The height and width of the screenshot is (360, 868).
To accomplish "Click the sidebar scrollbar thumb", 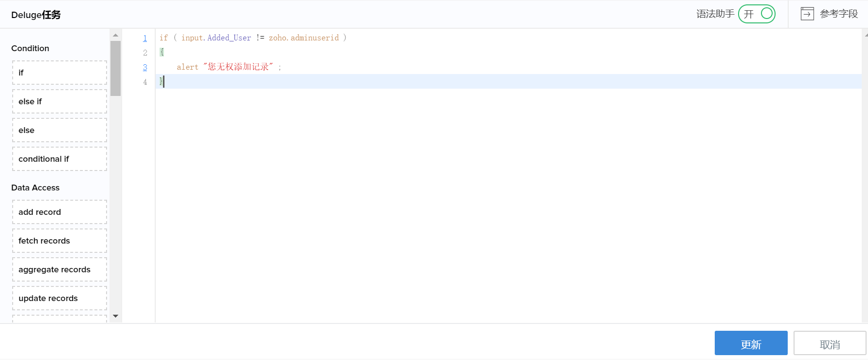I will click(x=115, y=69).
